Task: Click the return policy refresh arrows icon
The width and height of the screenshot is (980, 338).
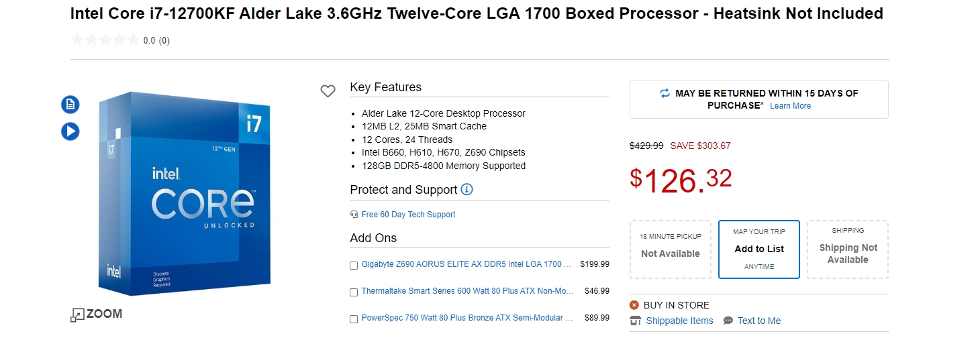Action: point(665,93)
